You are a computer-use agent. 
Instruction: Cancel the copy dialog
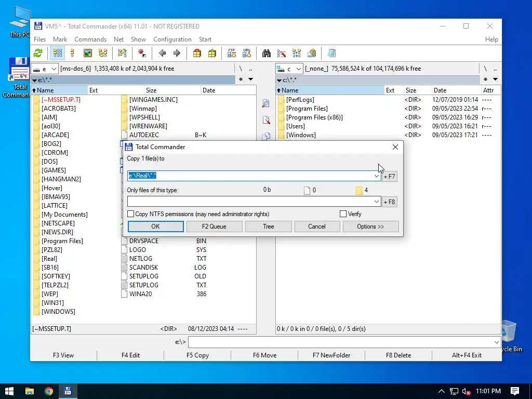tap(317, 227)
